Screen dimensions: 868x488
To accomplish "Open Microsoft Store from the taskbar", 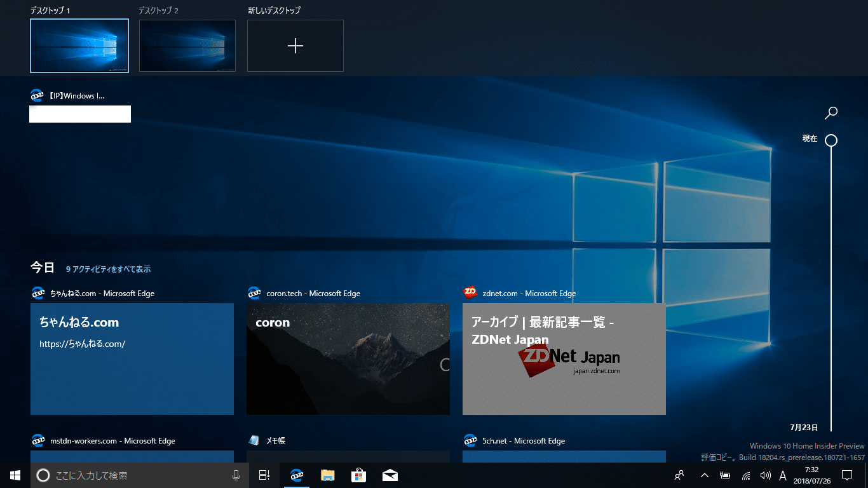I will coord(359,475).
